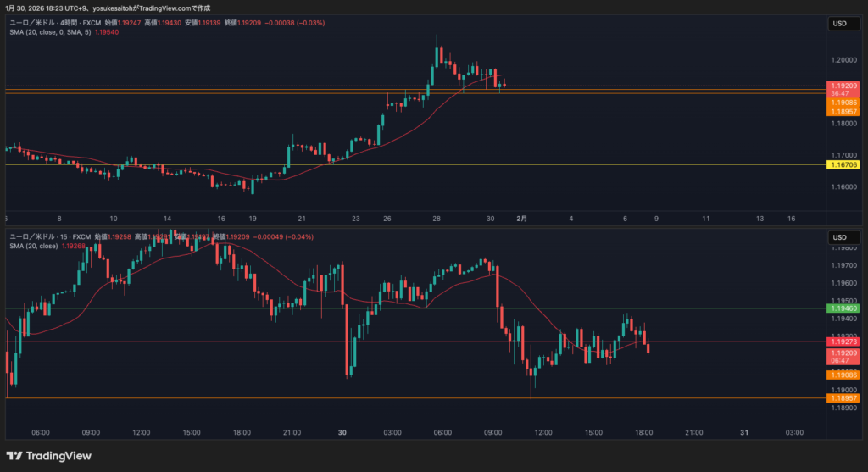The width and height of the screenshot is (868, 472).
Task: Click the '18:00' label at right of the lower time axis
Action: (643, 432)
